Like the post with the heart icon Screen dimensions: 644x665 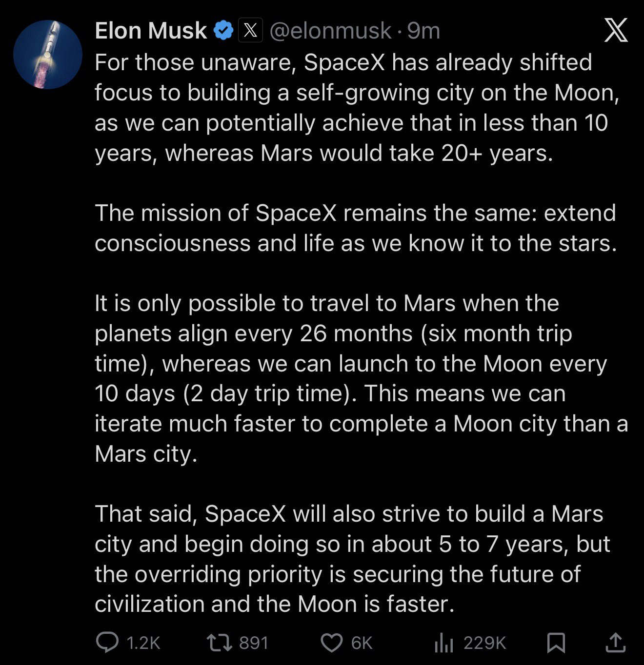pyautogui.click(x=332, y=643)
